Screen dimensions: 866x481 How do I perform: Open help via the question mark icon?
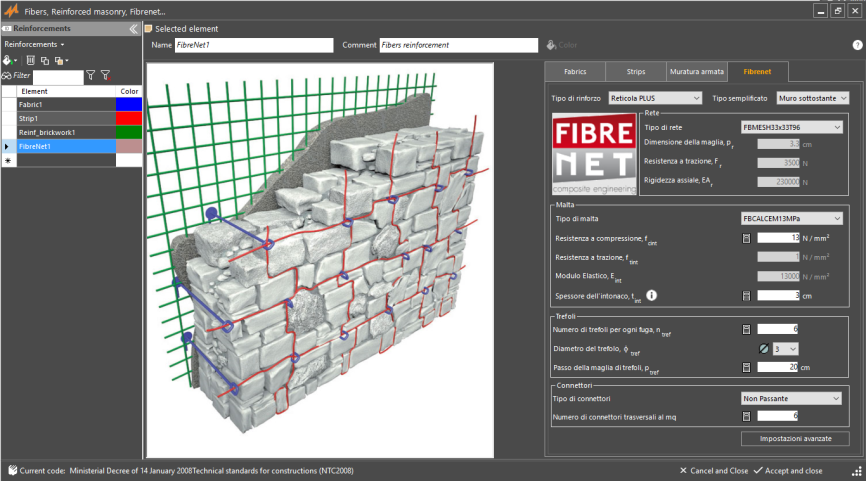[857, 45]
